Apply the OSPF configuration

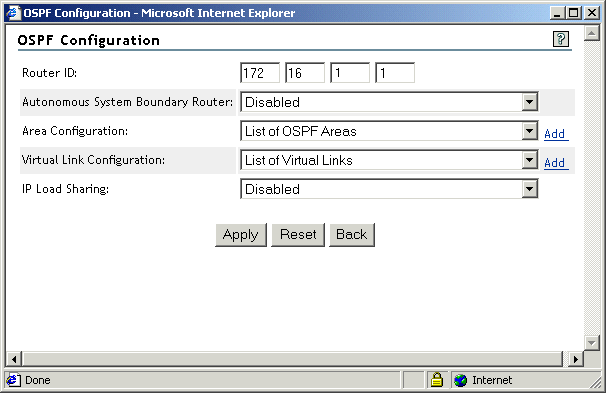pyautogui.click(x=241, y=235)
